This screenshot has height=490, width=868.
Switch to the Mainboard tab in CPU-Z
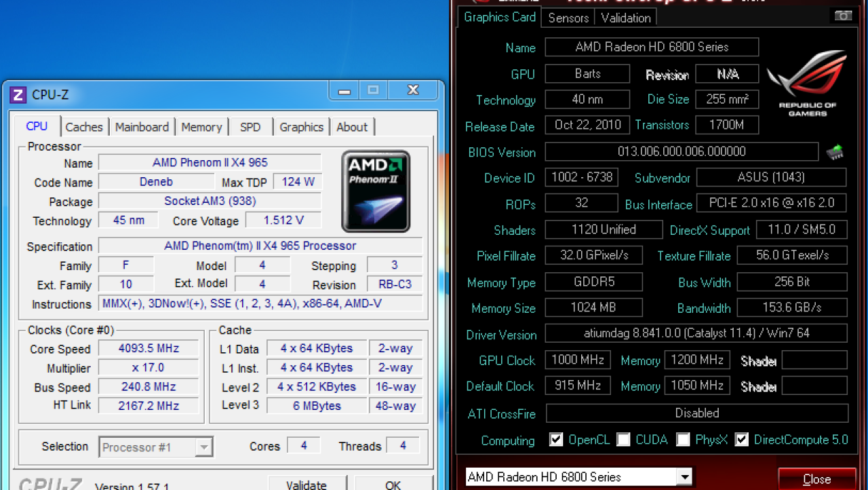[142, 127]
